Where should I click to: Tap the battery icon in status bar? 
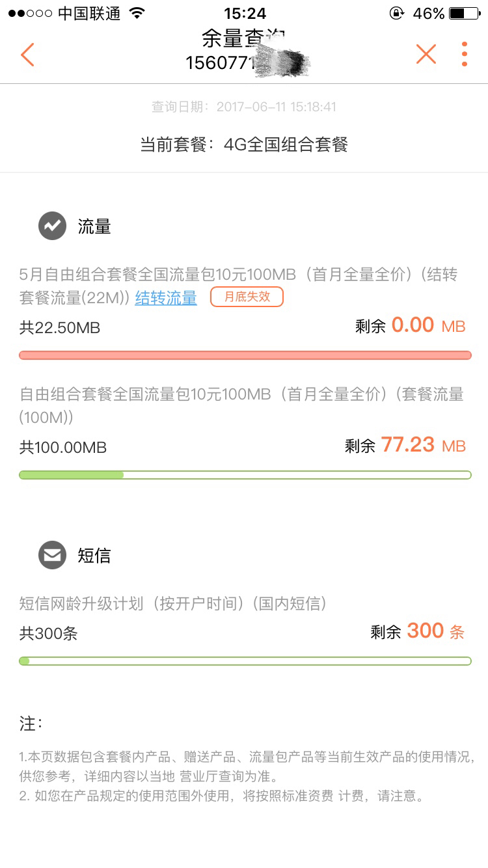click(465, 13)
